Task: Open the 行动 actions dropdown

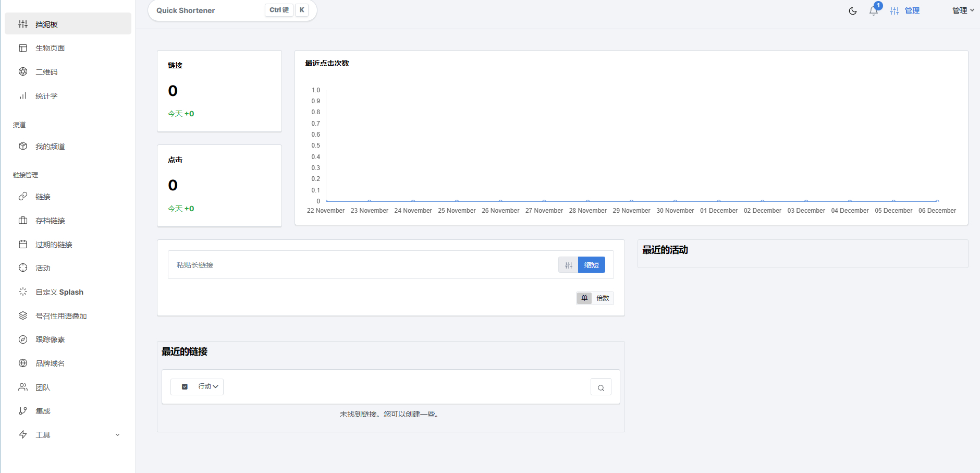Action: click(x=208, y=387)
